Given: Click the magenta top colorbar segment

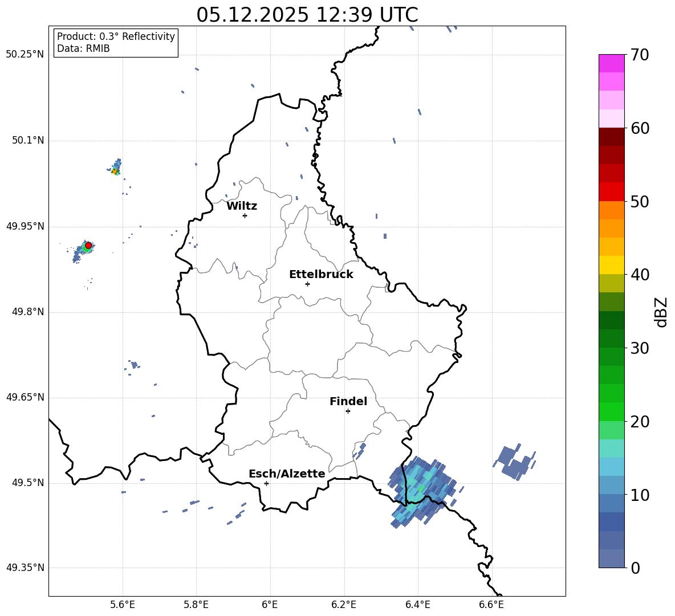Looking at the screenshot, I should coord(611,63).
